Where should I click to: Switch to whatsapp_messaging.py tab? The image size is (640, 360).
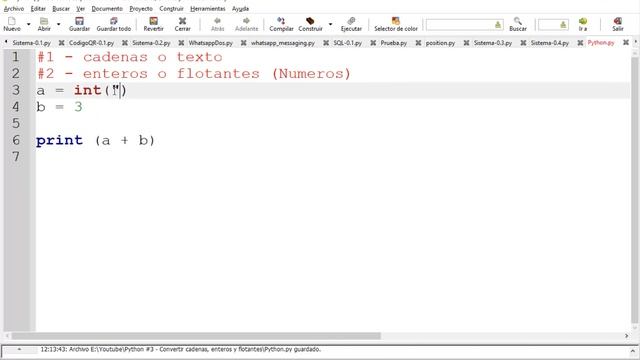(283, 43)
